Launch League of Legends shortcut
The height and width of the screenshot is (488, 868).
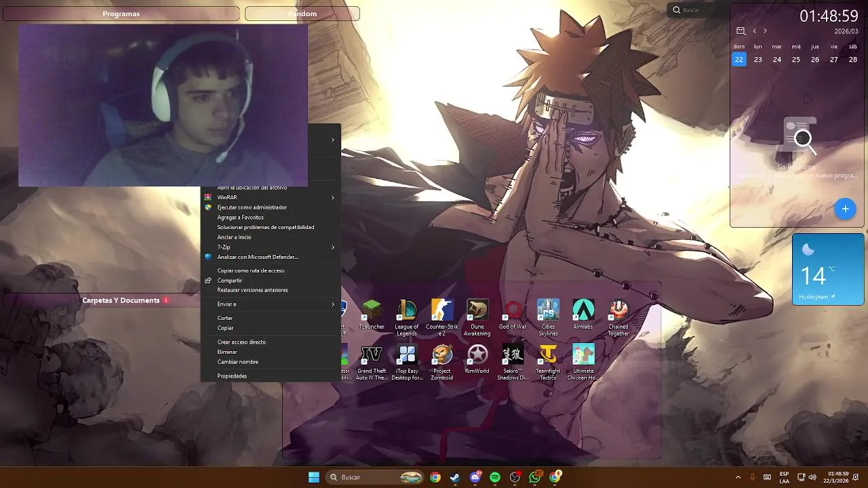[x=407, y=317]
